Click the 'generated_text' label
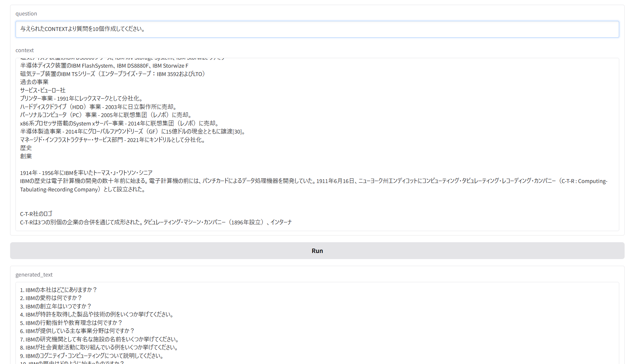 (x=34, y=275)
